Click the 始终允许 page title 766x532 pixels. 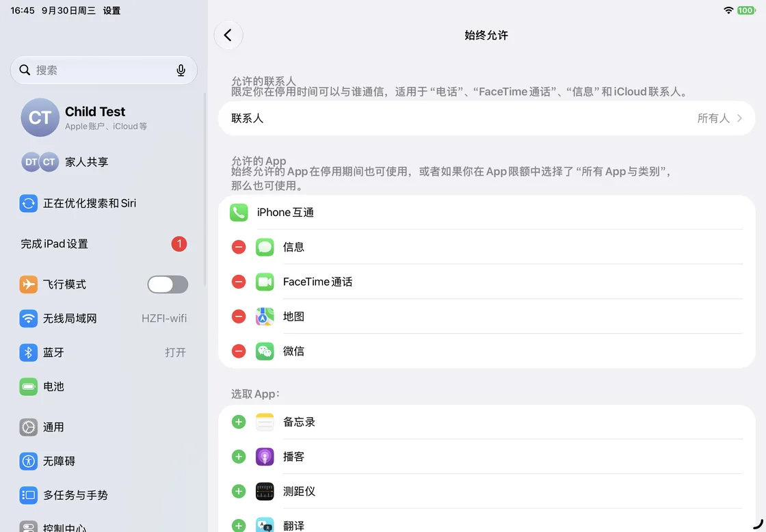click(486, 35)
